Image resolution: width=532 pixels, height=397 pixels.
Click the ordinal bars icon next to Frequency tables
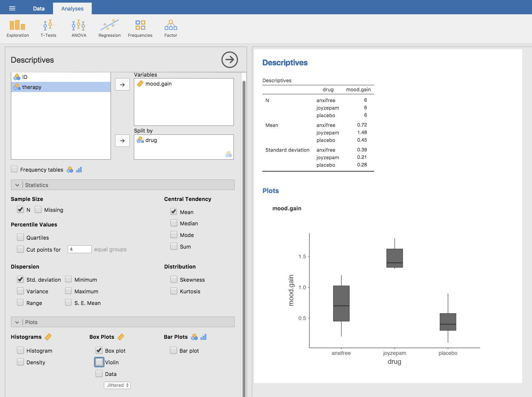79,170
